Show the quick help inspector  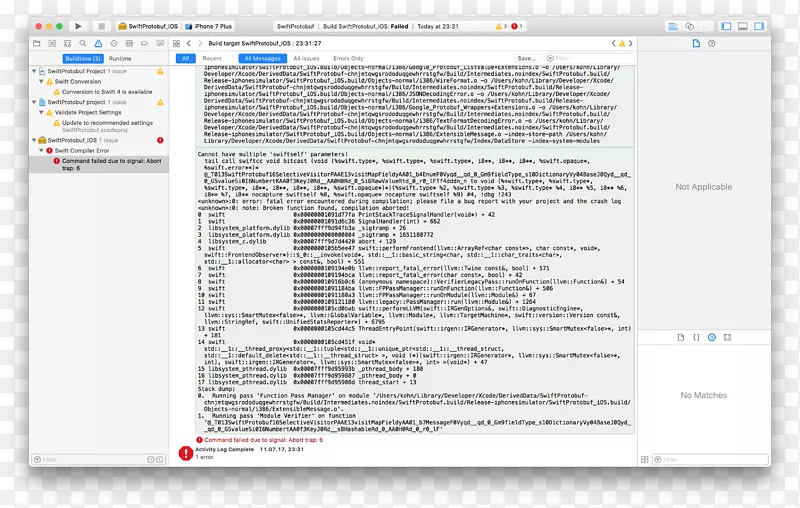[712, 43]
